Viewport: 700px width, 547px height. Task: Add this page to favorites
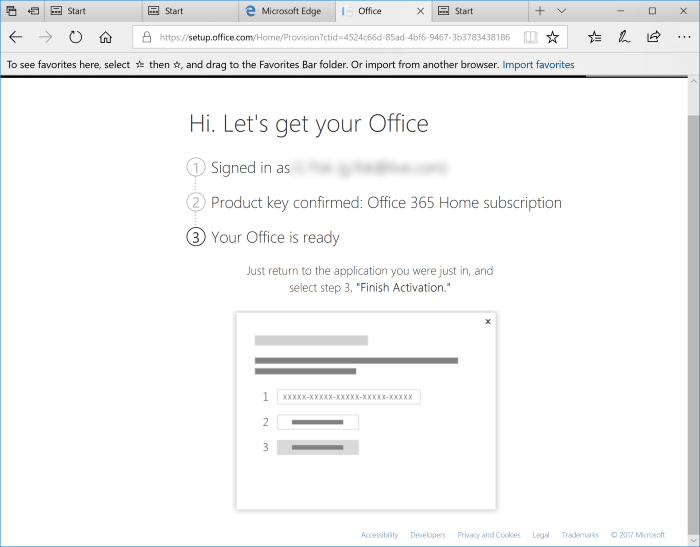point(552,37)
